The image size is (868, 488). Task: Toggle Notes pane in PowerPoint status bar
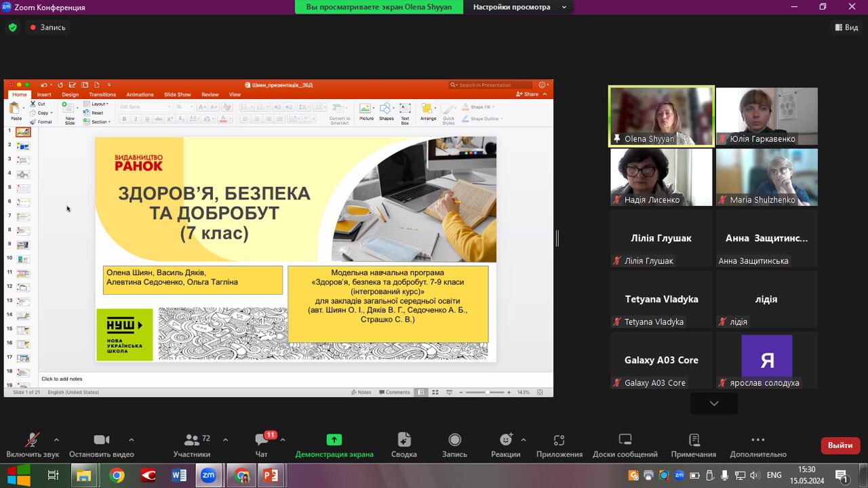coord(361,392)
